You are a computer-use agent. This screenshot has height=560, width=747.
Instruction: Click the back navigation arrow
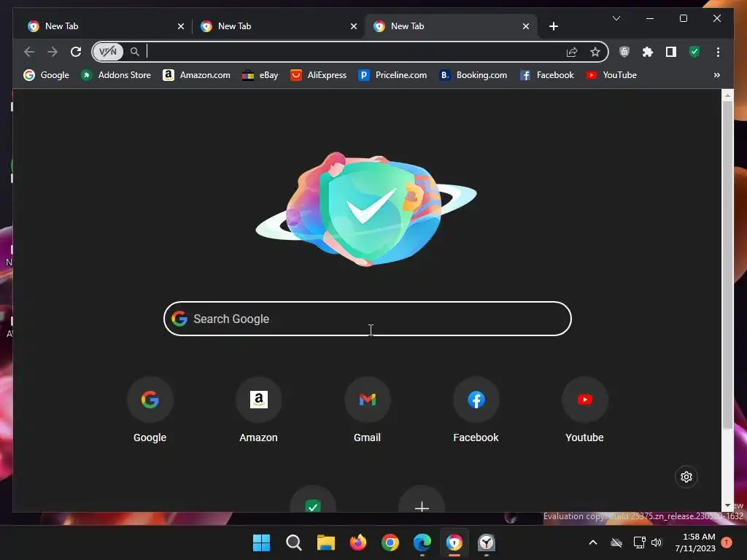pos(29,52)
